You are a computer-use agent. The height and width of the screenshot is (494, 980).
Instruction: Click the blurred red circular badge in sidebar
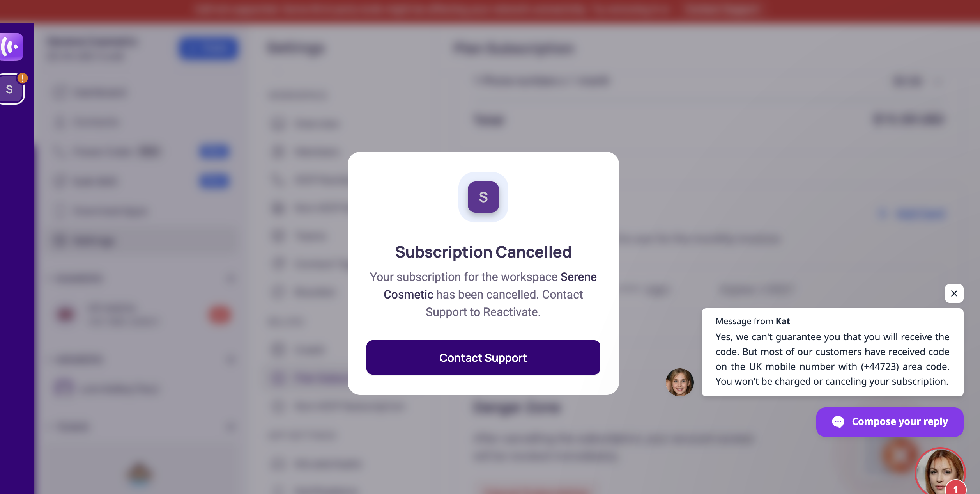pyautogui.click(x=219, y=315)
